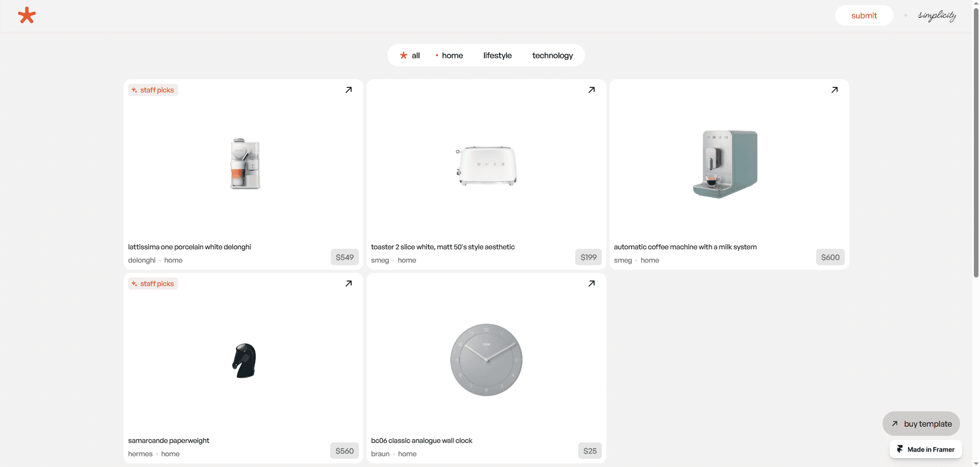Click home category label on hermes card
Image resolution: width=980 pixels, height=467 pixels.
point(170,454)
